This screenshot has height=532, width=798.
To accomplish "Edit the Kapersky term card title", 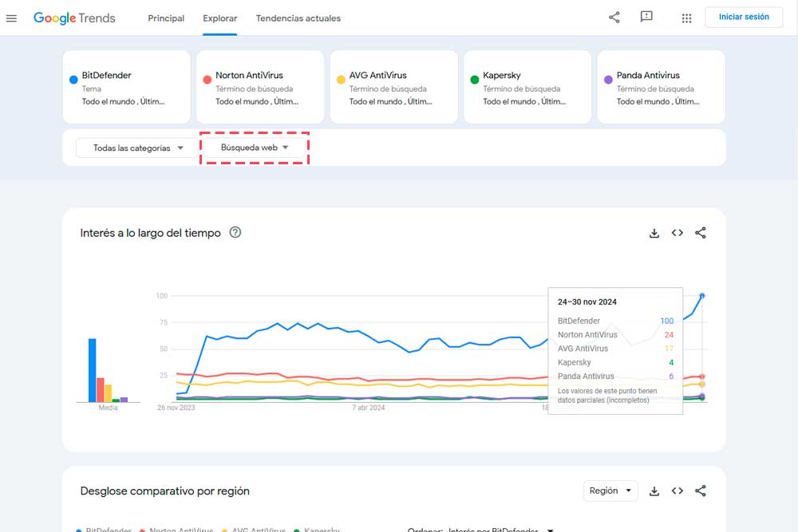I will (x=502, y=75).
